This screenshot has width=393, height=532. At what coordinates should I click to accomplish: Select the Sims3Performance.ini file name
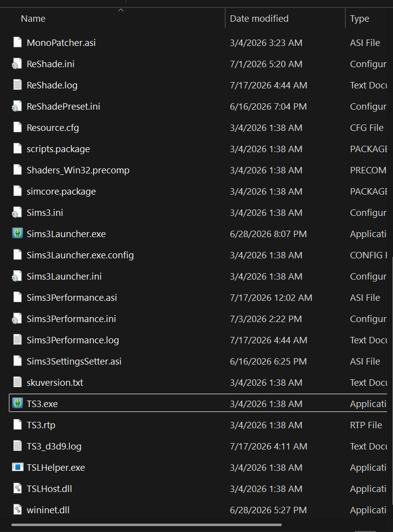(71, 319)
